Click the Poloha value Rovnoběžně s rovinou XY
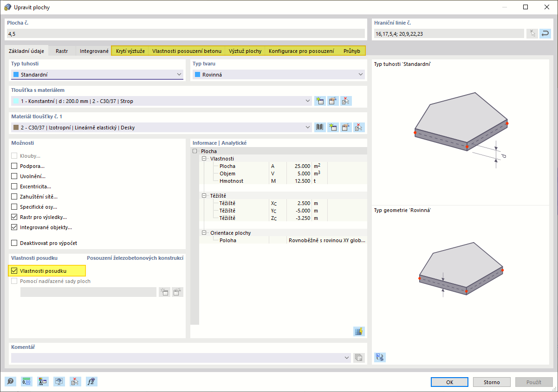The height and width of the screenshot is (392, 558). point(327,240)
